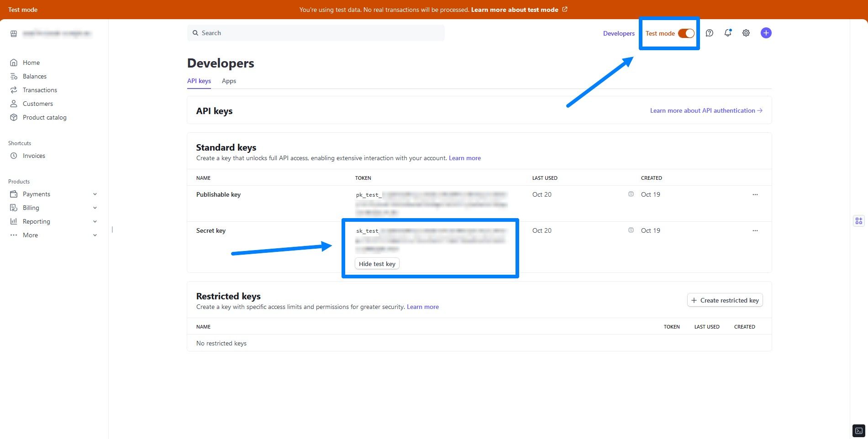Click the purple plus create button
The width and height of the screenshot is (868, 439).
coord(766,33)
